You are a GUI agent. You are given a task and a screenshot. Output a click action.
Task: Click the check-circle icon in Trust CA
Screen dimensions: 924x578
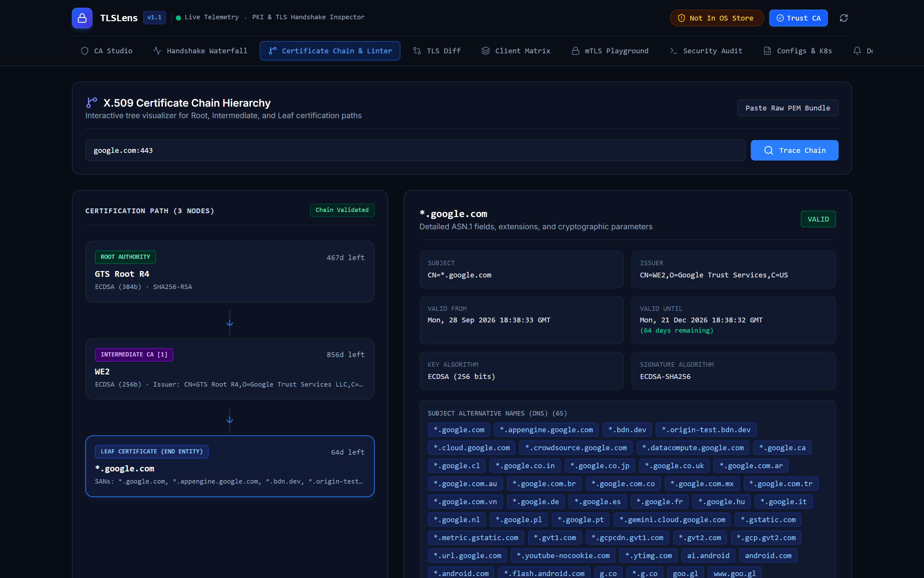click(x=781, y=18)
